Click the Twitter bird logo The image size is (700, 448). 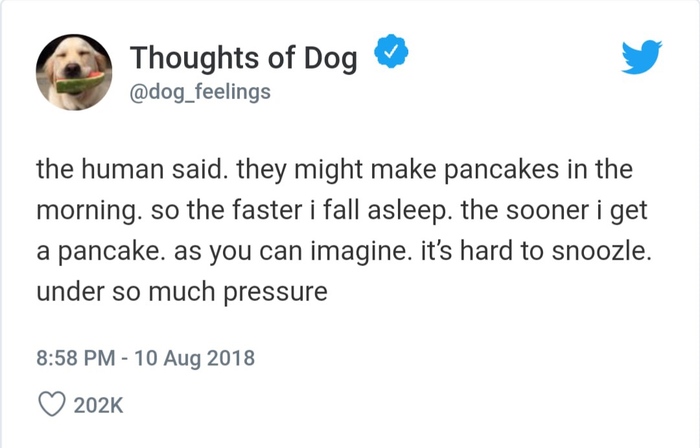tap(642, 57)
